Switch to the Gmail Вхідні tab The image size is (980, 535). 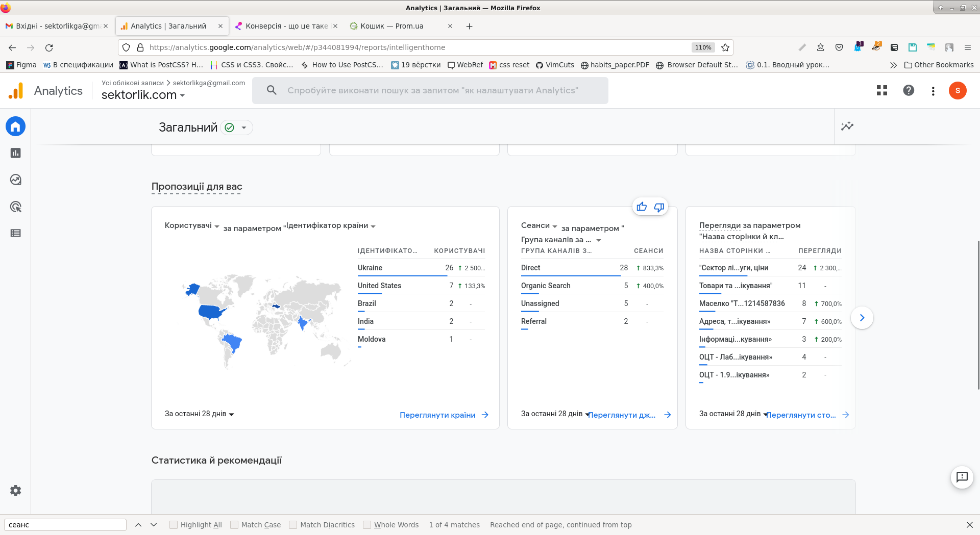point(56,26)
